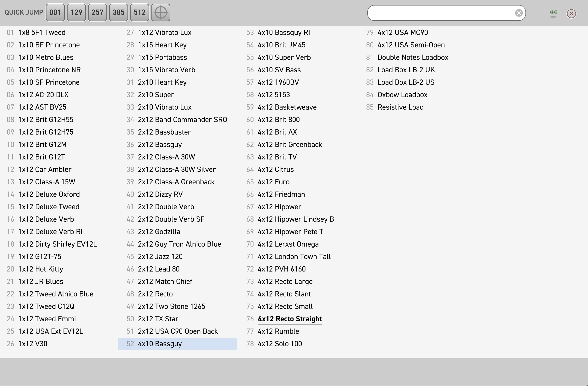Viewport: 588px width, 386px height.
Task: Choose 2x12 Match Chief
Action: [x=165, y=282]
